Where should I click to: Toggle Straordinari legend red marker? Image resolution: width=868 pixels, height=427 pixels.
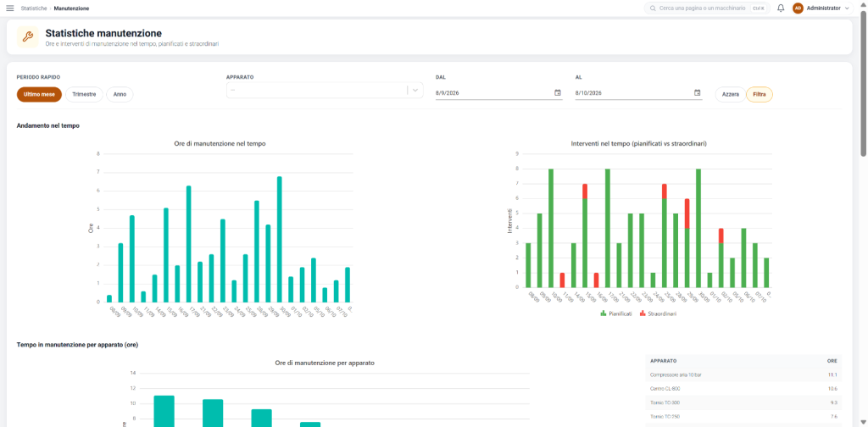[x=643, y=313]
